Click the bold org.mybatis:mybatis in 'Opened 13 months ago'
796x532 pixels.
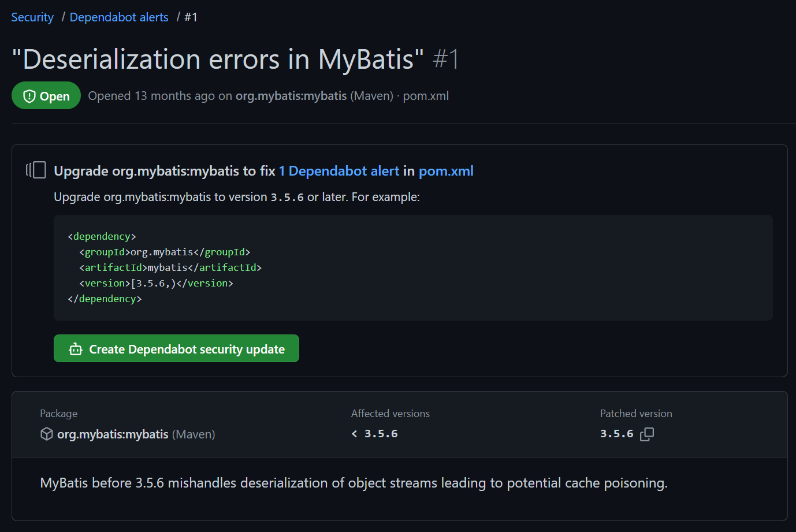click(x=291, y=96)
